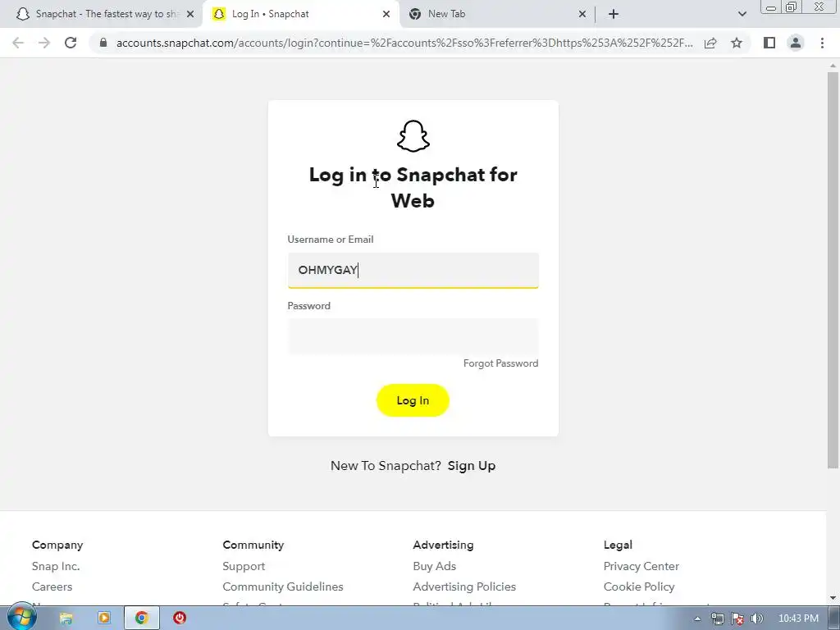This screenshot has width=840, height=630.
Task: Click into the Password field
Action: 413,336
